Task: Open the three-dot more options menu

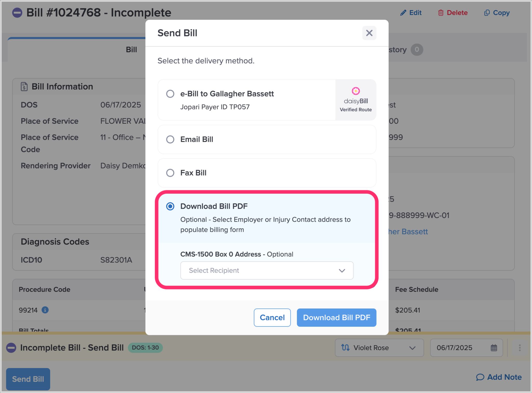Action: 520,348
